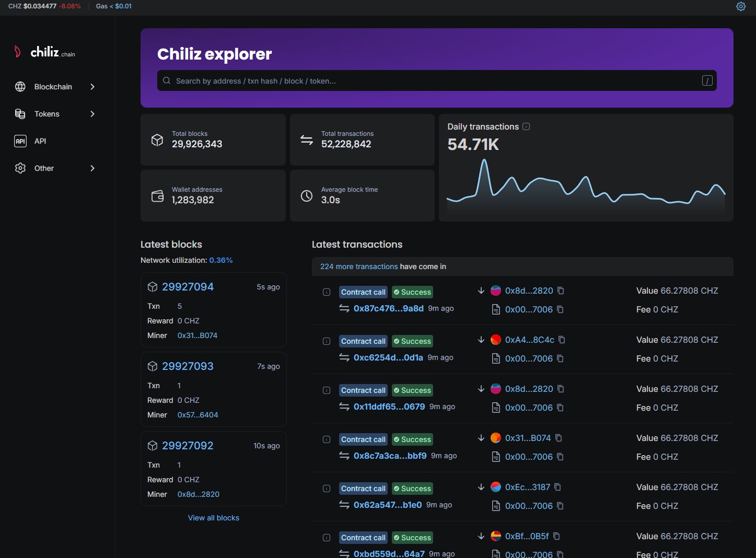Click block cube icon beside 29927094
The width and height of the screenshot is (756, 558).
pyautogui.click(x=153, y=287)
